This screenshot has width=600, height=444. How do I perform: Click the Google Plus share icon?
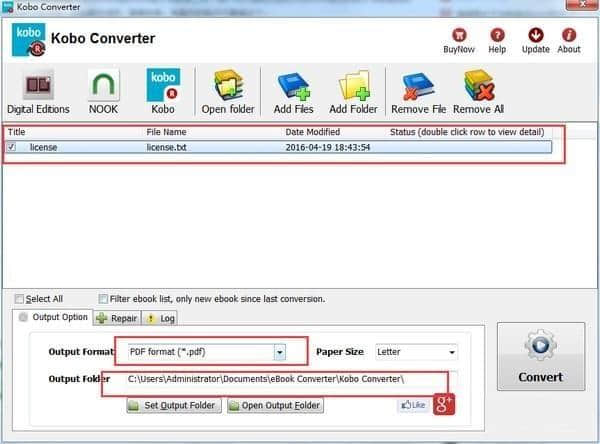tap(444, 404)
